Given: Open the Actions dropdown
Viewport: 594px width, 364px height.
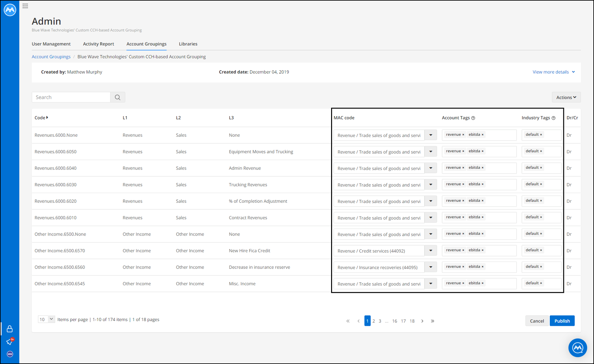Looking at the screenshot, I should (566, 97).
